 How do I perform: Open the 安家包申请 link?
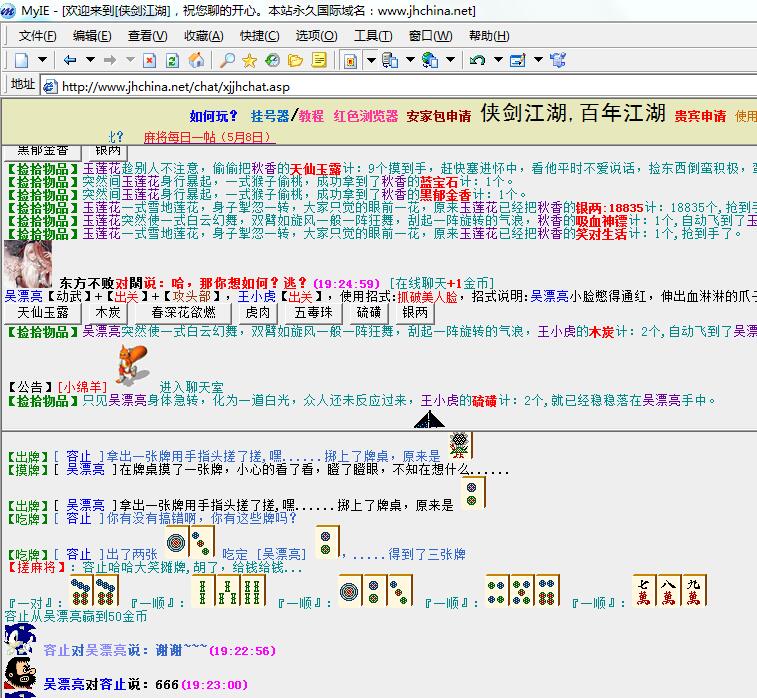tap(438, 116)
